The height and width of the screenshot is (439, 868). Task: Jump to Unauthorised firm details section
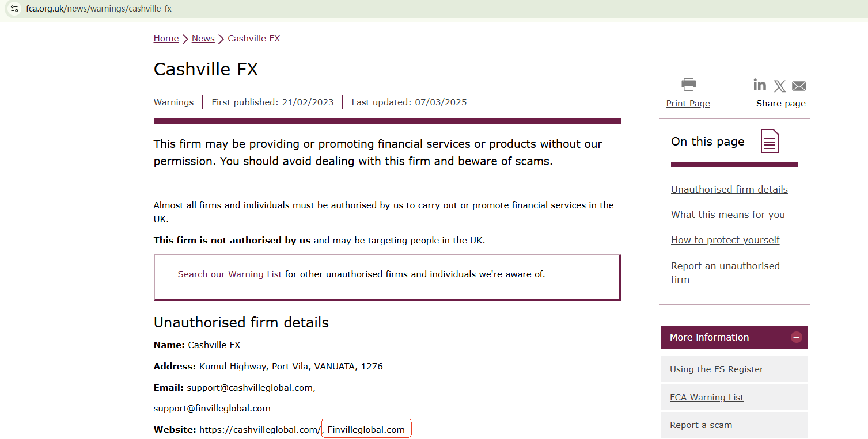tap(729, 189)
